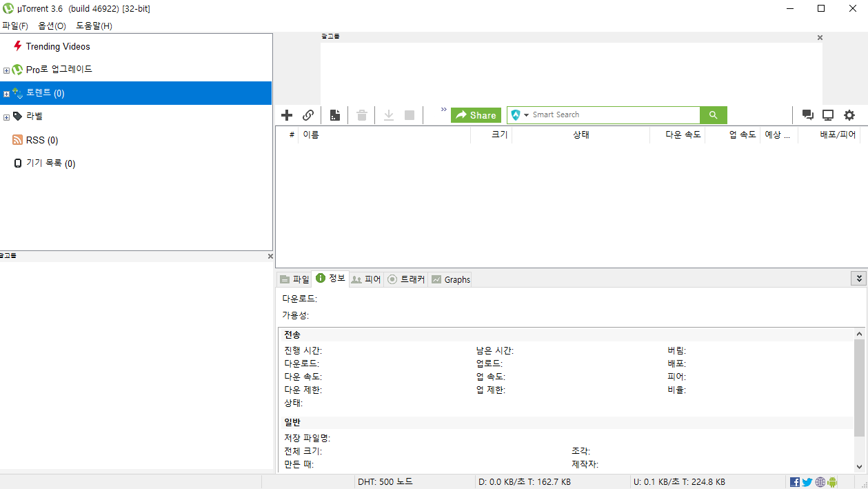Screen dimensions: 868x489
Task: Open the search provider shield dropdown
Action: click(520, 115)
